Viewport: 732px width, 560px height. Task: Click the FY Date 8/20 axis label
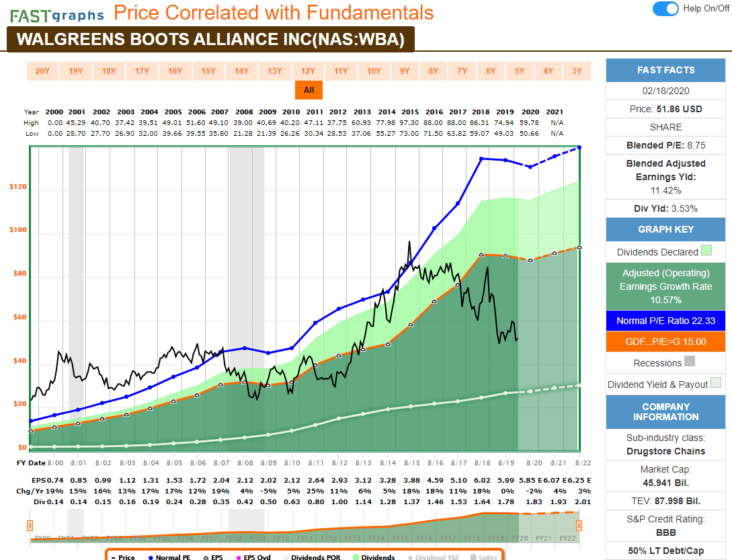point(534,463)
